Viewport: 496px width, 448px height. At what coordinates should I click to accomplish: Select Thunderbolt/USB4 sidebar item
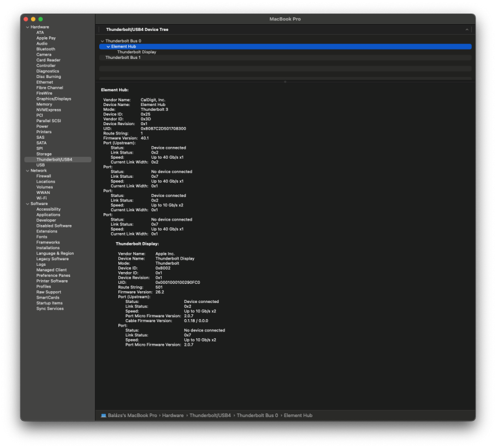tap(58, 160)
